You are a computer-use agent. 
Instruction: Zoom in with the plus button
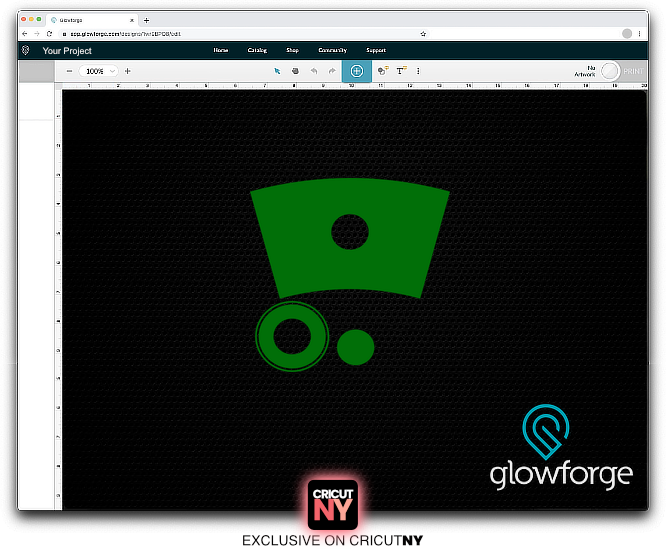127,71
